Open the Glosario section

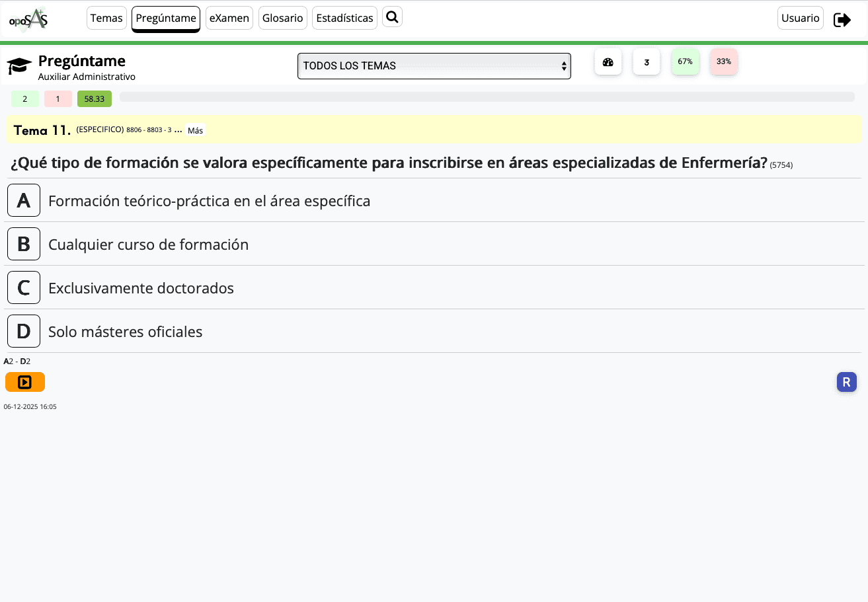282,18
